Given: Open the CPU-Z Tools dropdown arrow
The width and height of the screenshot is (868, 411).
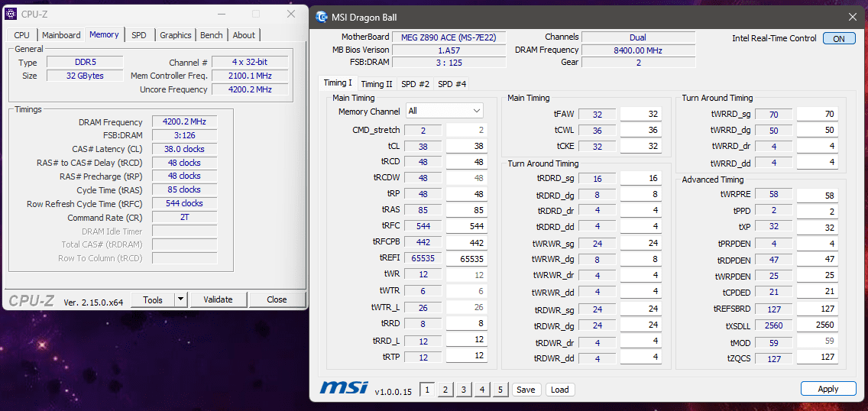Looking at the screenshot, I should point(180,299).
